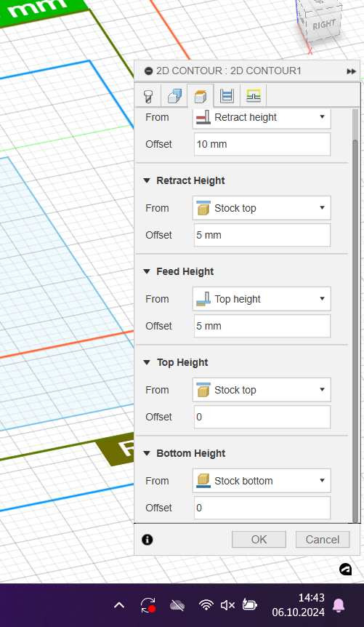Open Bottom Height From Stock bottom dropdown
This screenshot has width=364, height=627.
[262, 481]
